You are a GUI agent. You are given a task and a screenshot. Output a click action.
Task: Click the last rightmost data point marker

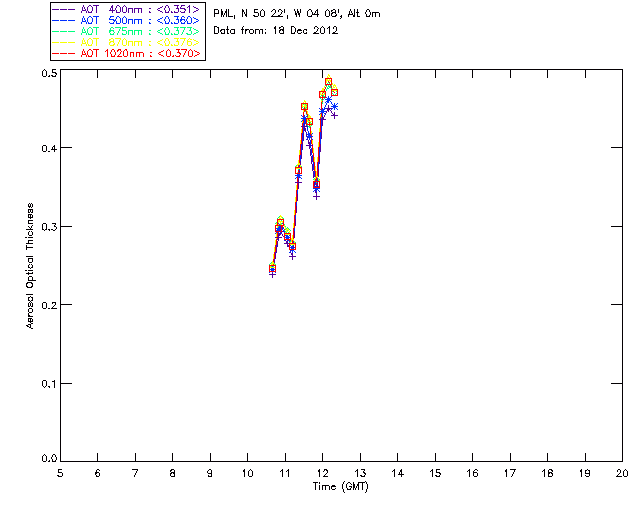point(334,93)
